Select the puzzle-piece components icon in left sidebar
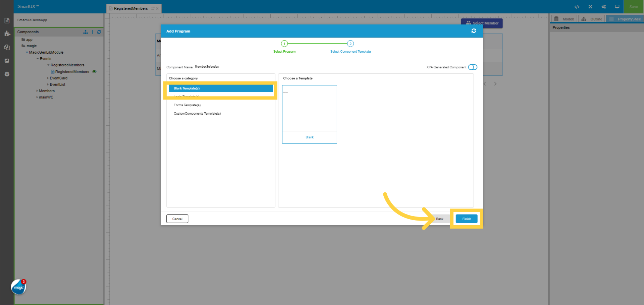The height and width of the screenshot is (305, 644). tap(7, 34)
